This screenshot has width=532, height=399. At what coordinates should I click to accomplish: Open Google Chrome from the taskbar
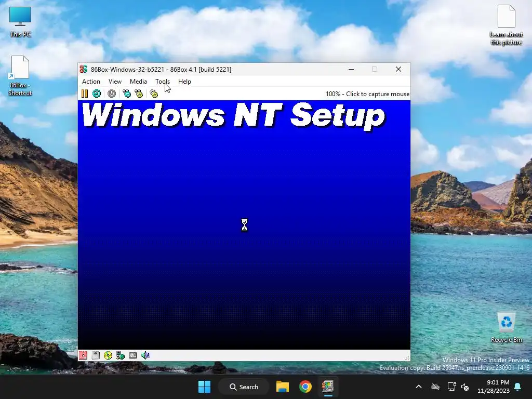point(305,387)
